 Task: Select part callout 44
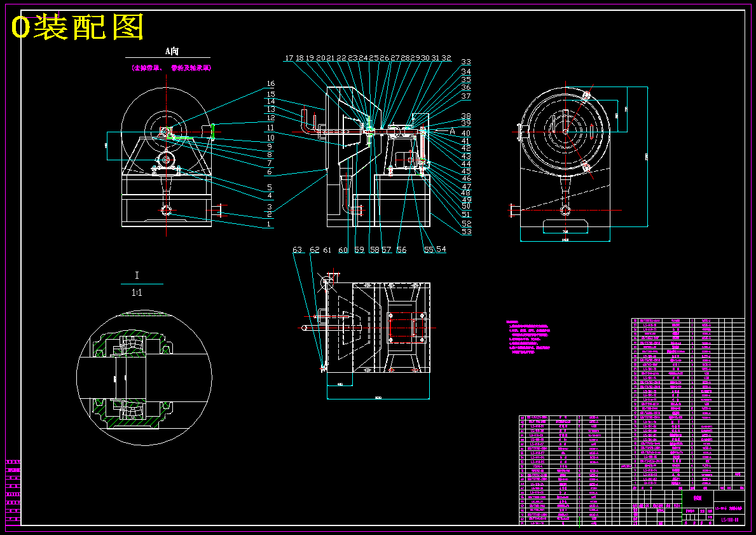[466, 163]
